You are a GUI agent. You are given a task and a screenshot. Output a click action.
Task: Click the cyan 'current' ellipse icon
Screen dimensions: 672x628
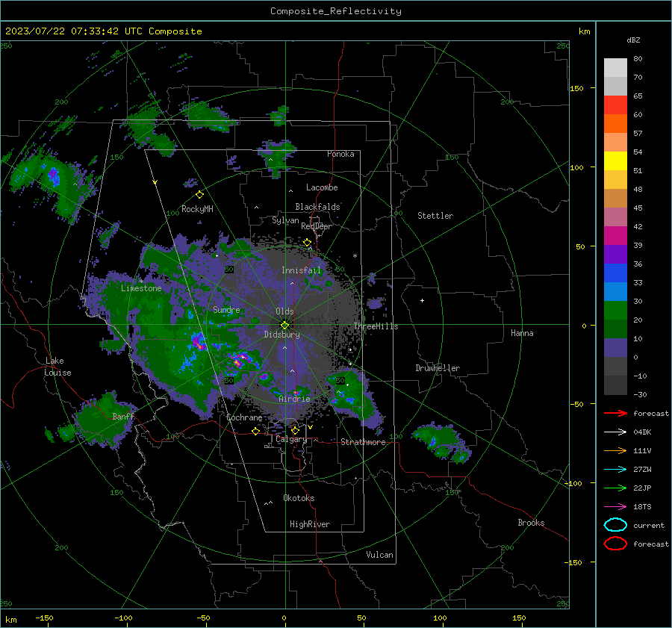(x=615, y=525)
